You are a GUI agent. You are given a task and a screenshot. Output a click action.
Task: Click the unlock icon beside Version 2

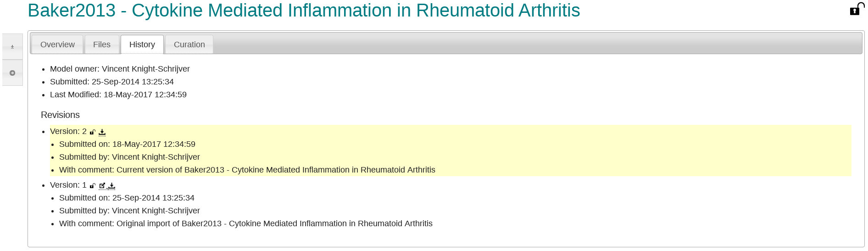[x=92, y=132]
